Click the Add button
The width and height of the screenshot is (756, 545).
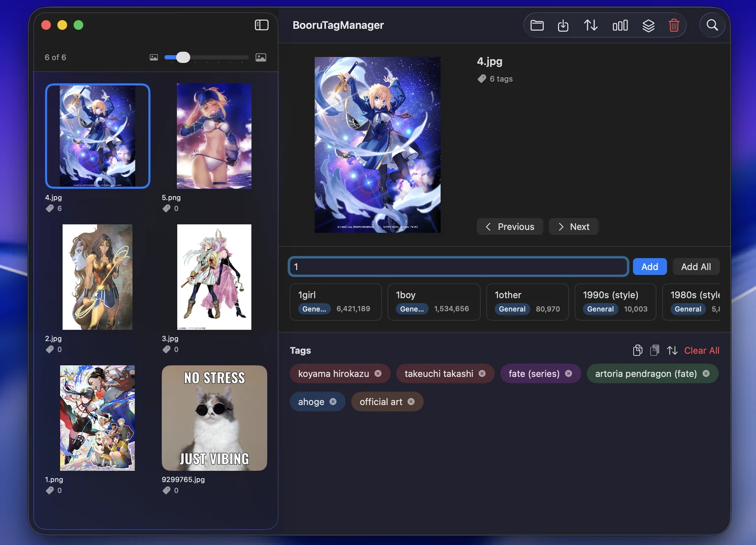(650, 266)
